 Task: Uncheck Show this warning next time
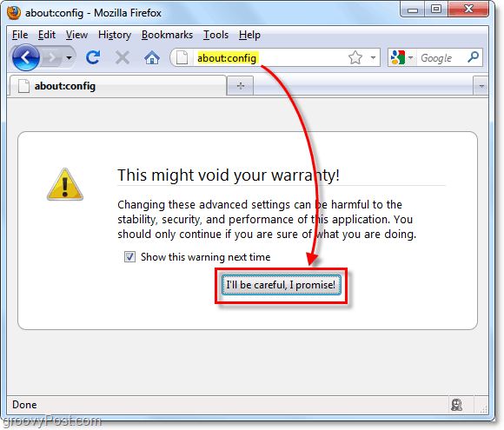(x=129, y=257)
